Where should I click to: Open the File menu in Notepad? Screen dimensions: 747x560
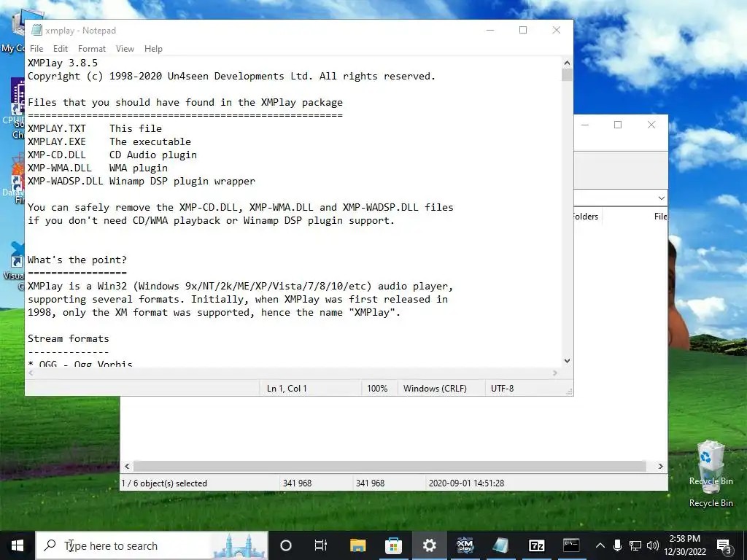(x=36, y=49)
